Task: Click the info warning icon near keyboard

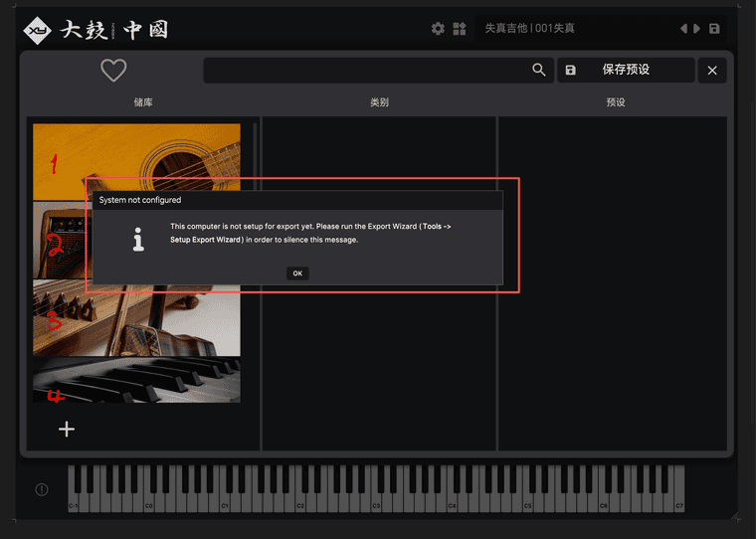Action: click(x=42, y=489)
